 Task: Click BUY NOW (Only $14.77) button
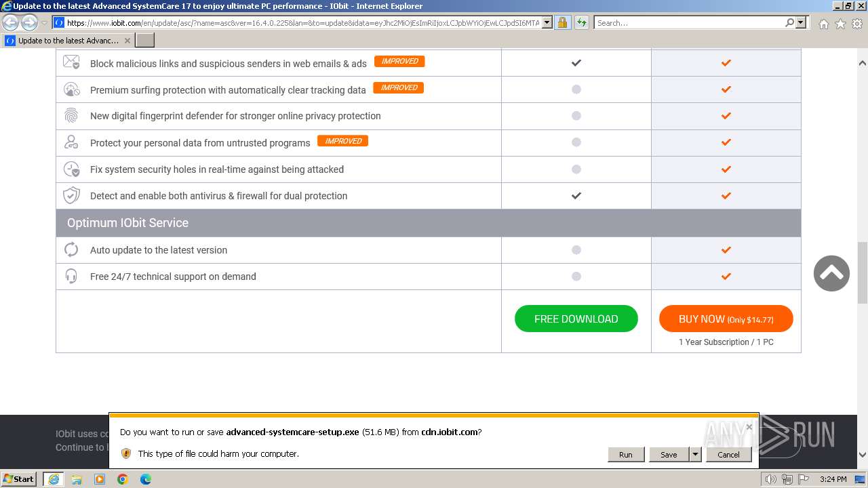726,319
